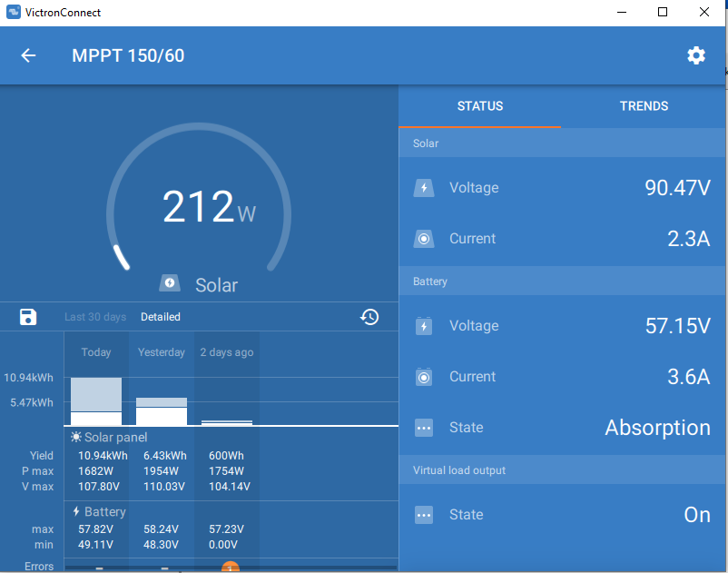This screenshot has height=573, width=728.
Task: Select the STATUS tab
Action: tap(480, 106)
